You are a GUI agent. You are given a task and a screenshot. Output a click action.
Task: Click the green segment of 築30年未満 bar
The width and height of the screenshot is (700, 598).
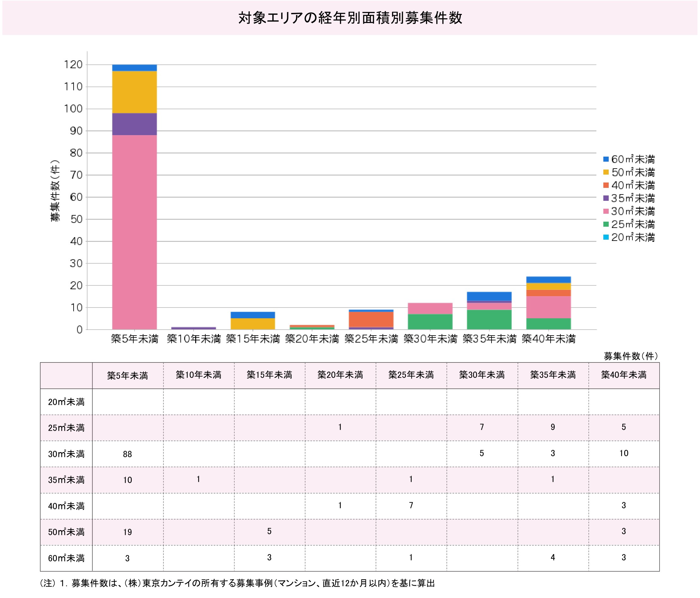430,322
